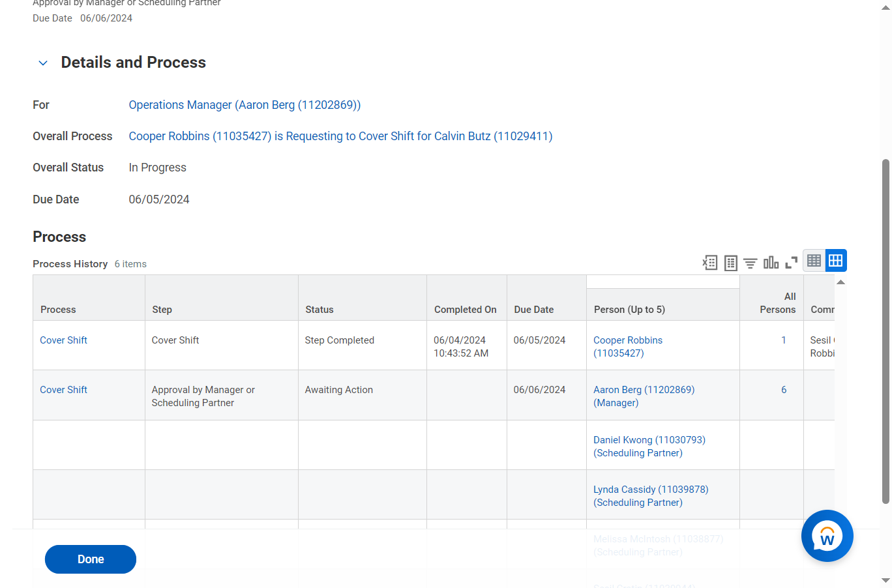Open Cooper Robbins (11035427) person link
Image resolution: width=892 pixels, height=588 pixels.
pyautogui.click(x=628, y=347)
